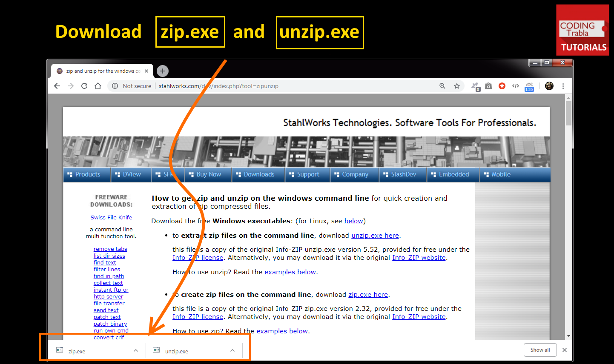Viewport: 614px width, 364px height.
Task: Open the downloaded zip.exe file
Action: 77,351
